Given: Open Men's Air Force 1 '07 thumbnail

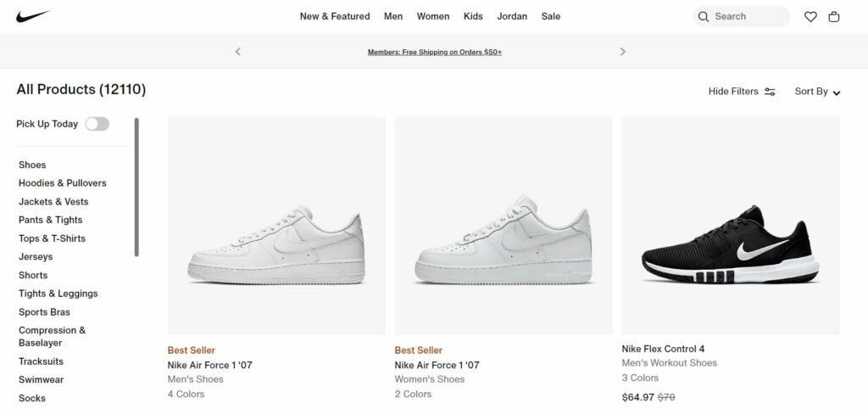Looking at the screenshot, I should [276, 226].
